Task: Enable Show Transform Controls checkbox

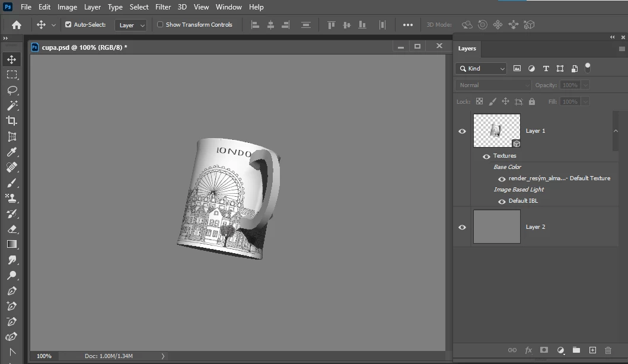Action: (x=160, y=25)
